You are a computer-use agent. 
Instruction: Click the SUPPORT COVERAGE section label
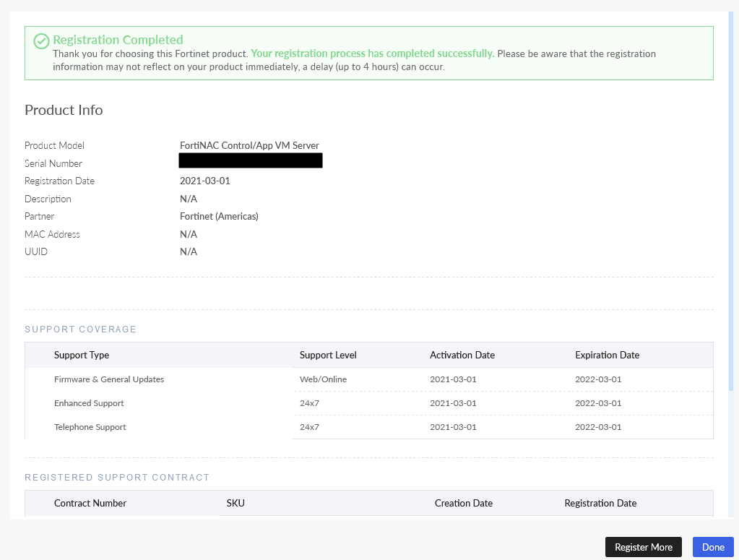80,329
